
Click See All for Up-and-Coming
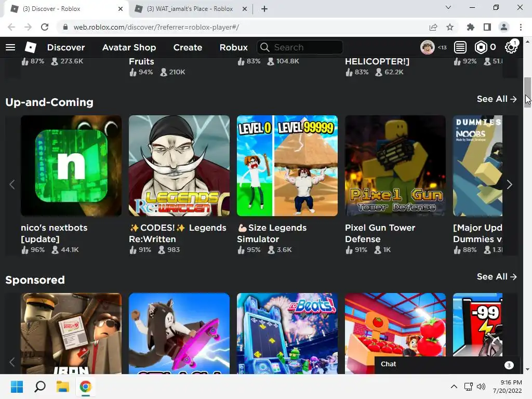[x=497, y=99]
